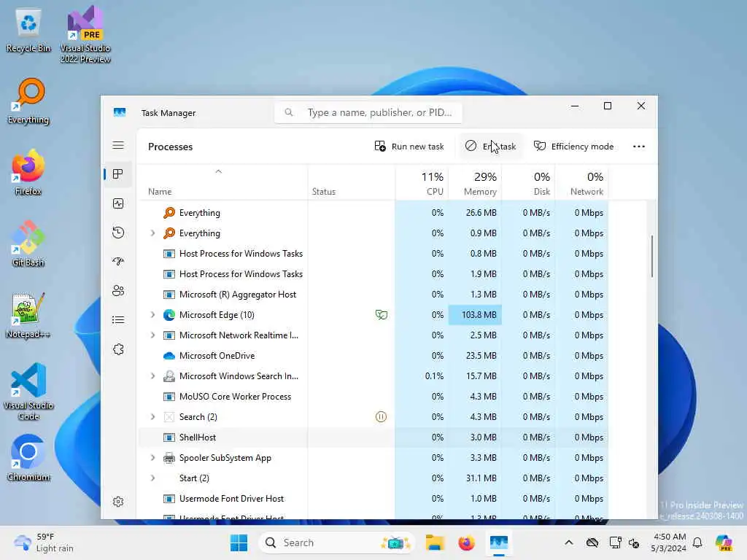Expand Spooler SubSystem App group

152,458
